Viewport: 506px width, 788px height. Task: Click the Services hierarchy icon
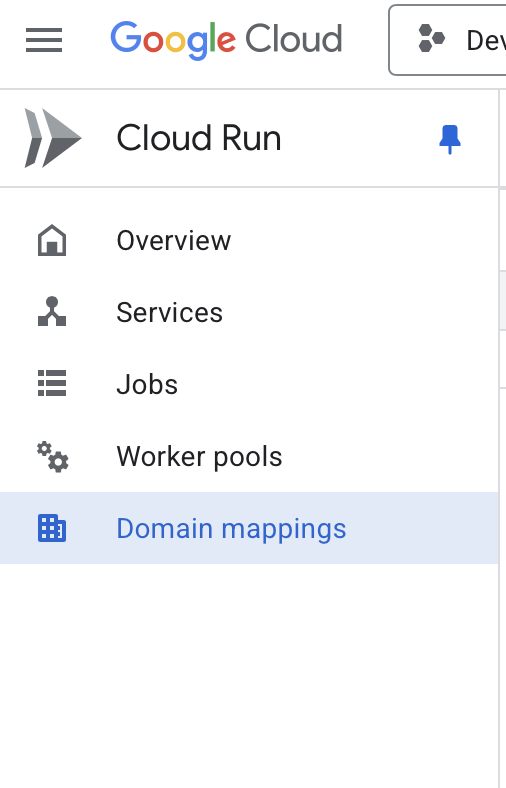52,312
